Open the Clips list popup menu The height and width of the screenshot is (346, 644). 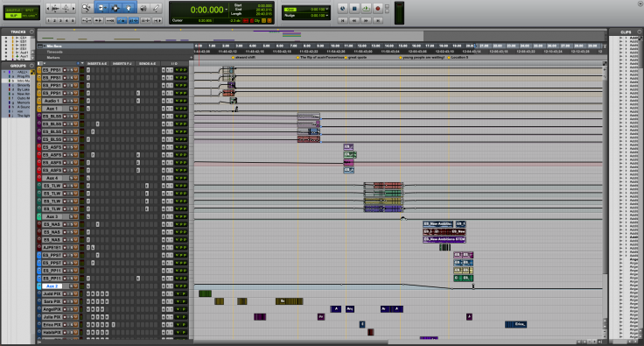click(639, 32)
